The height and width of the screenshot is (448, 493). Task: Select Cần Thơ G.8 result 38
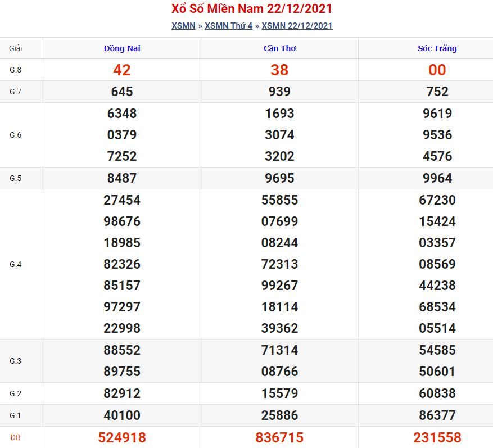pyautogui.click(x=279, y=70)
